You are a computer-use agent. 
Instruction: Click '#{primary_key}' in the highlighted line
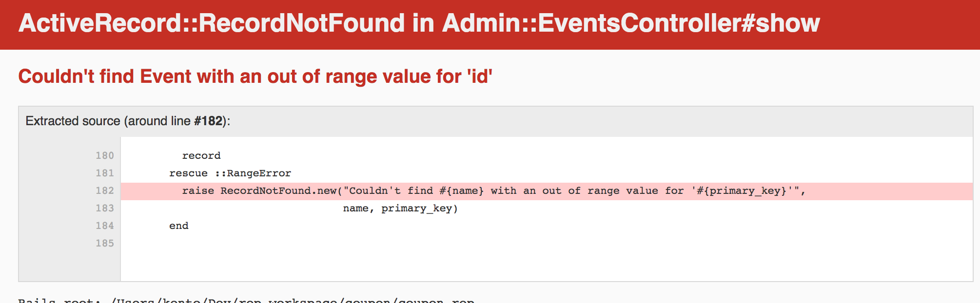[742, 191]
